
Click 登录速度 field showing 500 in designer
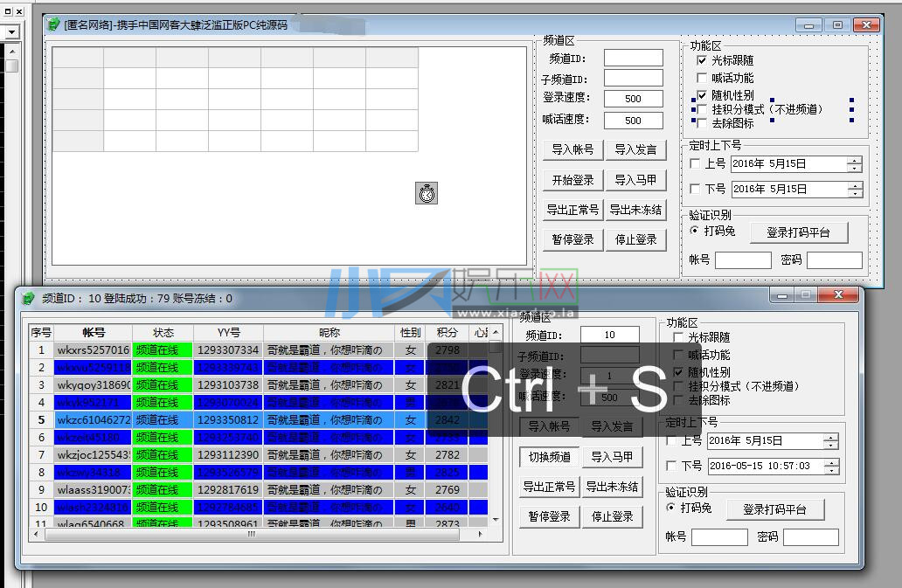(x=634, y=99)
